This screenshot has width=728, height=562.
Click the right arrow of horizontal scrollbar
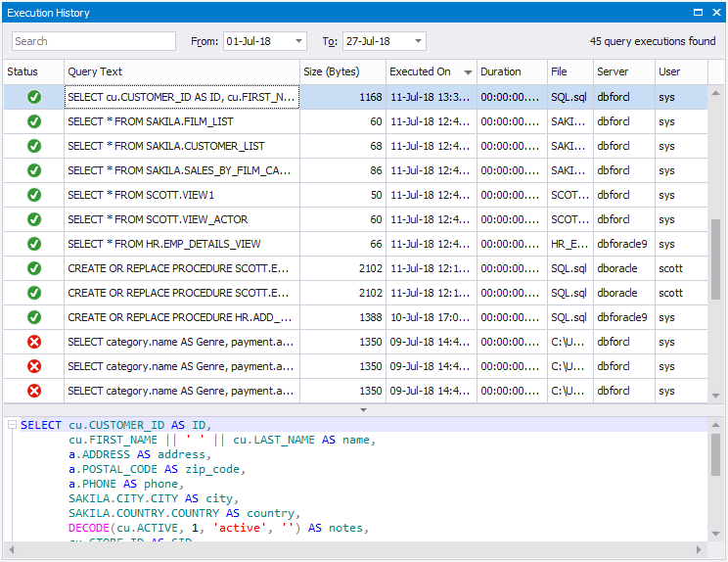(699, 549)
